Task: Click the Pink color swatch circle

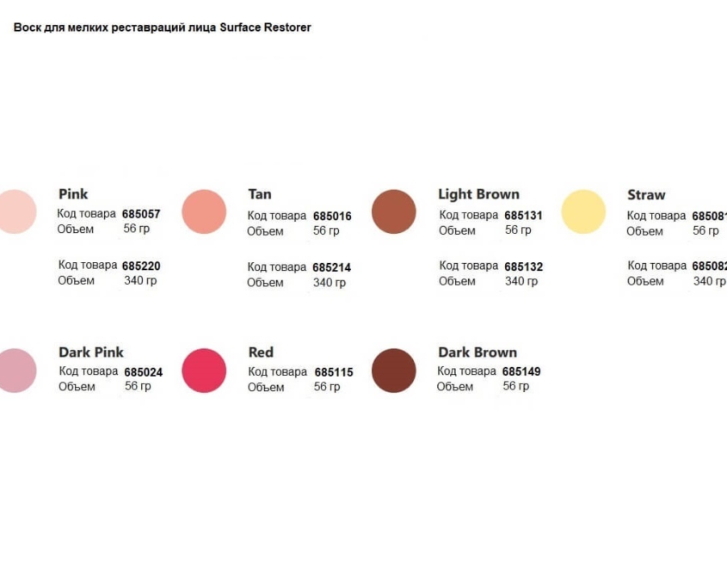Action: click(17, 211)
